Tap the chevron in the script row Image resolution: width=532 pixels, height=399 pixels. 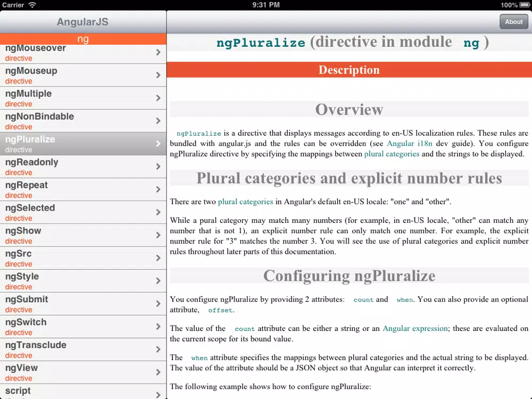click(x=158, y=395)
